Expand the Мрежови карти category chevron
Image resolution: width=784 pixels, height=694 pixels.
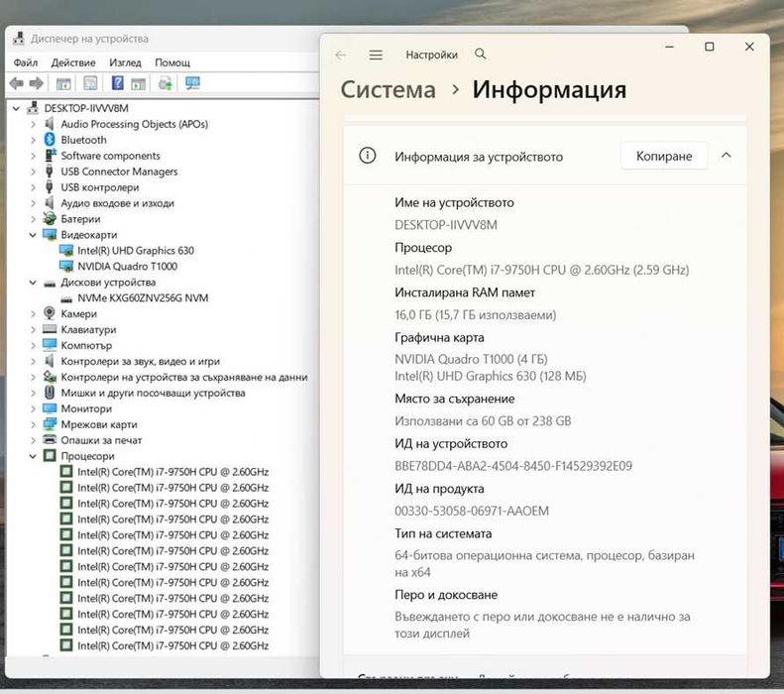33,424
